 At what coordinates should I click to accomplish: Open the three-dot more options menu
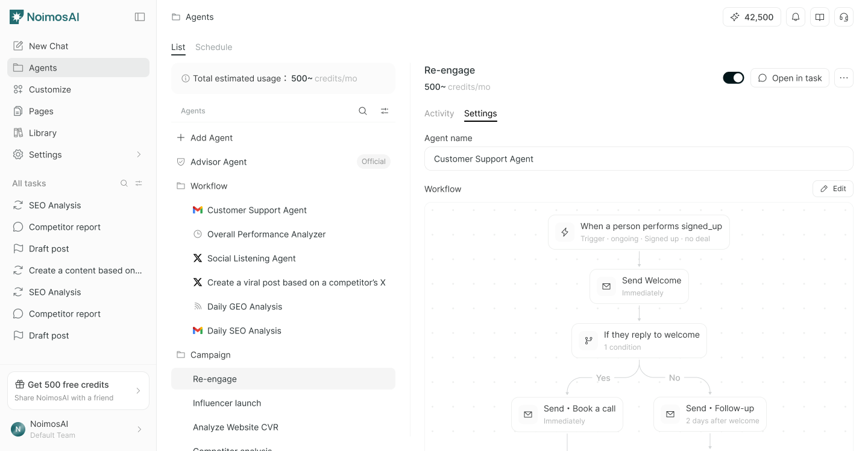pyautogui.click(x=844, y=78)
